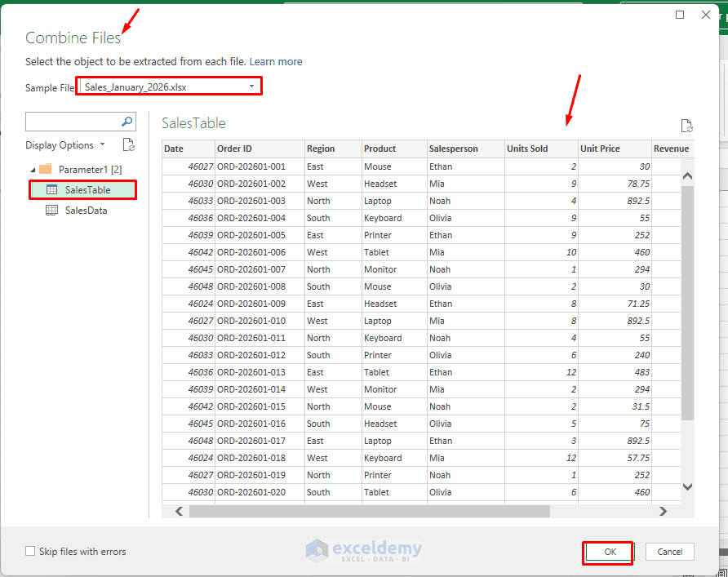The height and width of the screenshot is (577, 728).
Task: Click the search magnifier icon
Action: point(127,122)
